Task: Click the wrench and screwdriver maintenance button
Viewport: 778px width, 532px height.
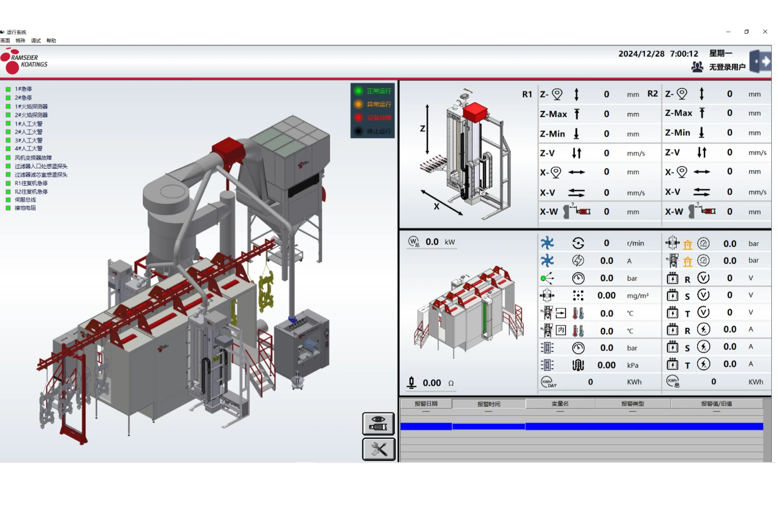Action: point(379,449)
